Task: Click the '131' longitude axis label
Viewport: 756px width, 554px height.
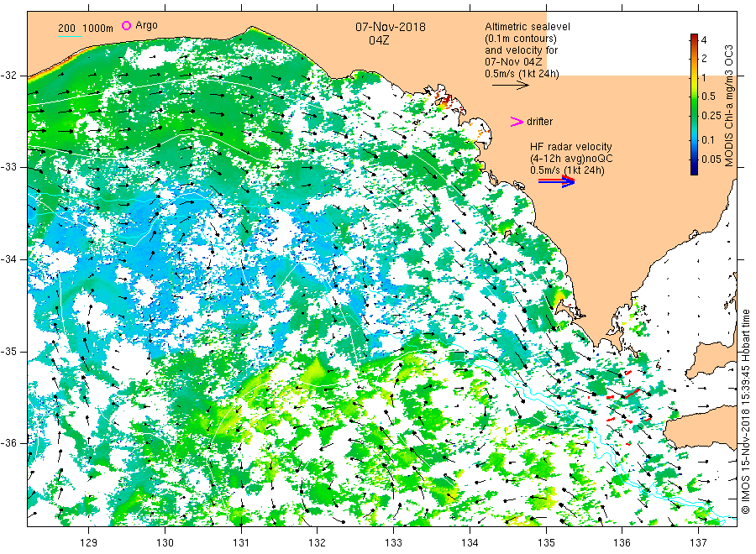Action: point(241,543)
